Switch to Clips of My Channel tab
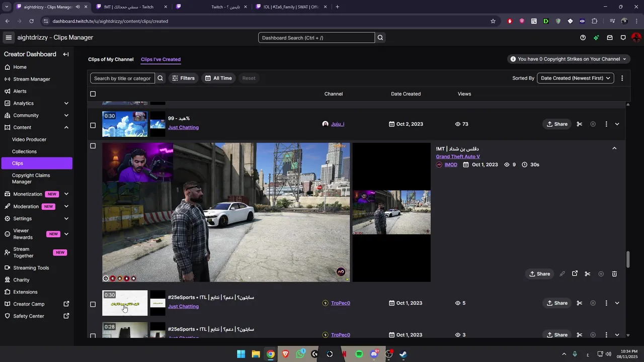The height and width of the screenshot is (362, 644). [x=111, y=59]
